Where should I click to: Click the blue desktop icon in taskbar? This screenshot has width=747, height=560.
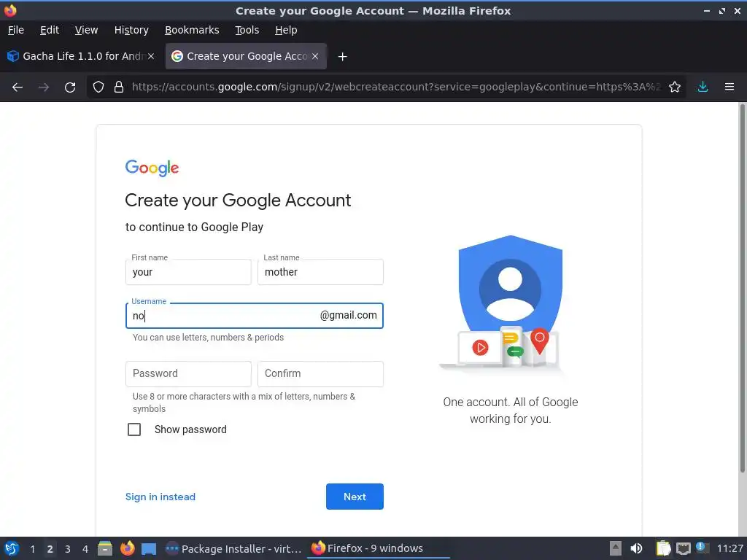click(x=149, y=549)
